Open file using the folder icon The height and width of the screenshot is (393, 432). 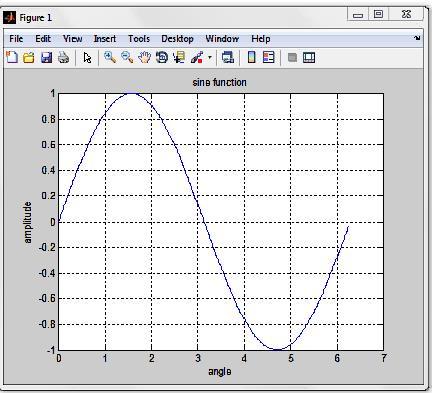(x=29, y=58)
